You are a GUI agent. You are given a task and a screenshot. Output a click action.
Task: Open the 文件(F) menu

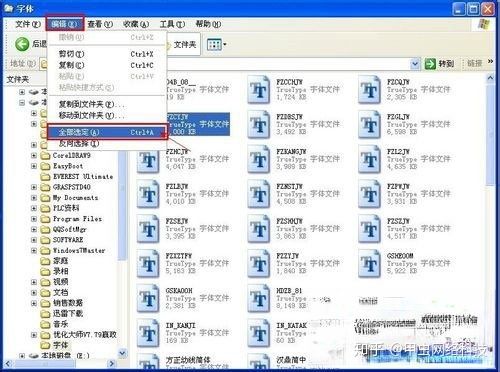[28, 24]
